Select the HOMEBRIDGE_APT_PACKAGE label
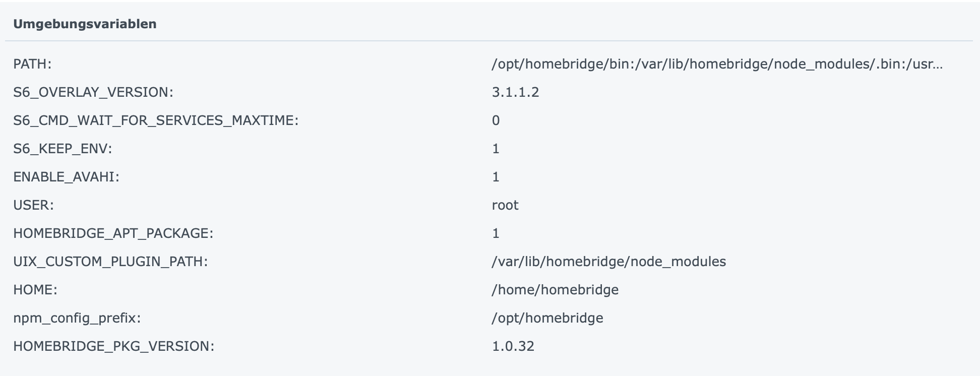The image size is (980, 376). 113,233
